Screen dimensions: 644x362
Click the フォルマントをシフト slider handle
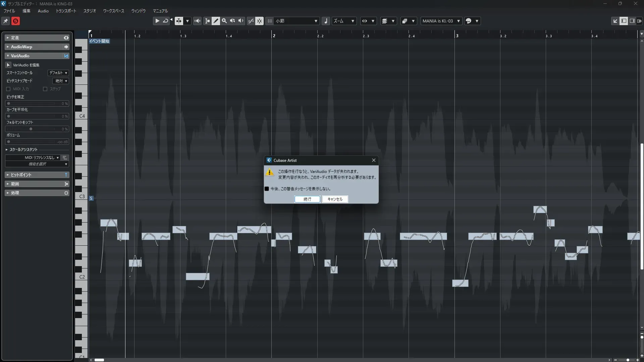coord(31,129)
